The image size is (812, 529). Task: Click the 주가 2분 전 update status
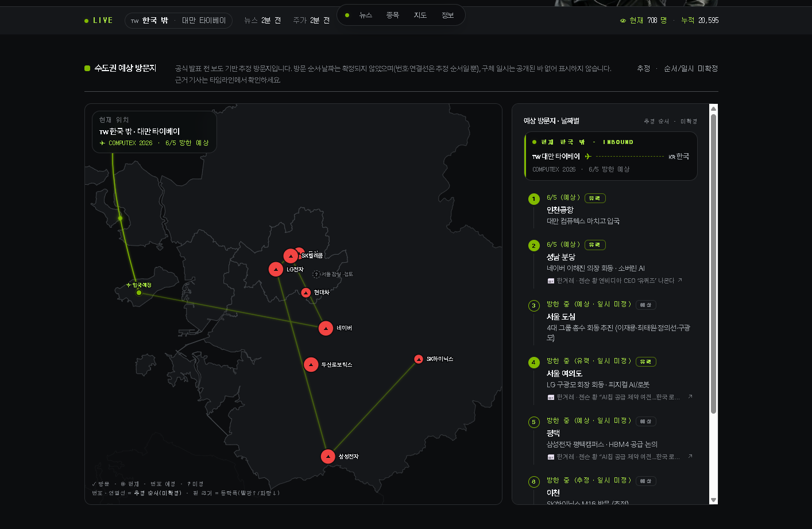pyautogui.click(x=311, y=21)
